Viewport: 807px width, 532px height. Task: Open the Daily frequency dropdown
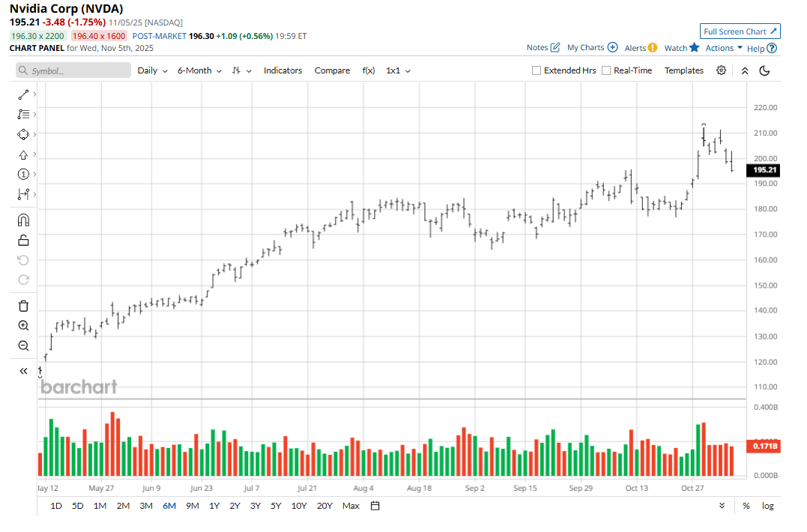[152, 70]
